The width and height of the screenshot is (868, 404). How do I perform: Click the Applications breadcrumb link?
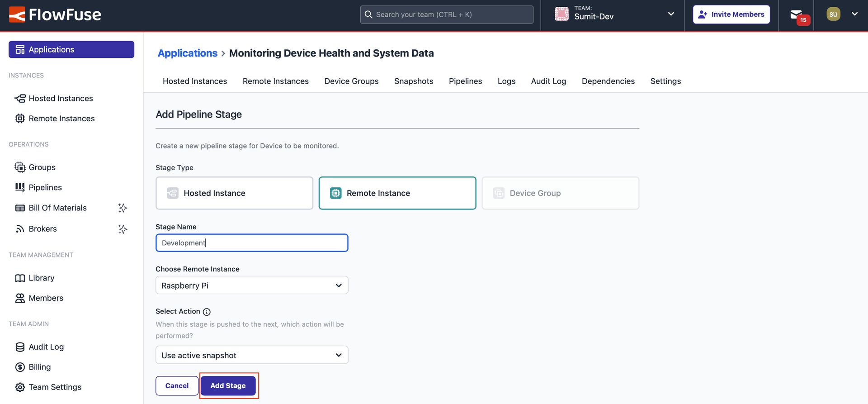[x=187, y=53]
